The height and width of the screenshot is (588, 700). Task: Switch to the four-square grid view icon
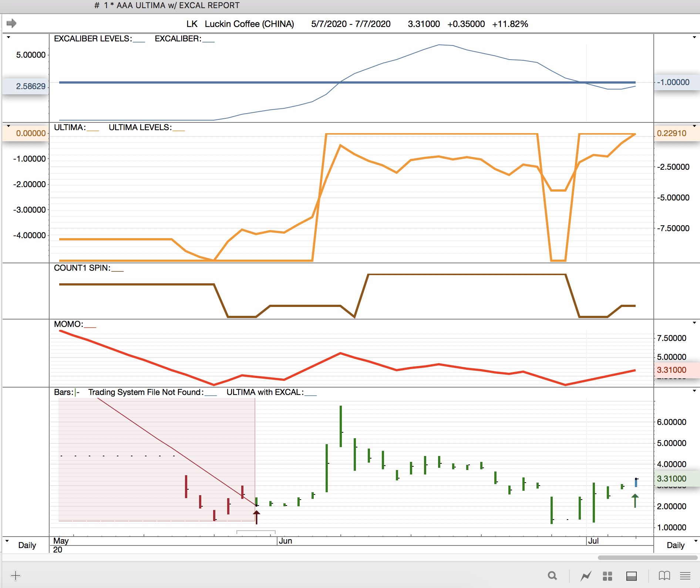coord(607,576)
